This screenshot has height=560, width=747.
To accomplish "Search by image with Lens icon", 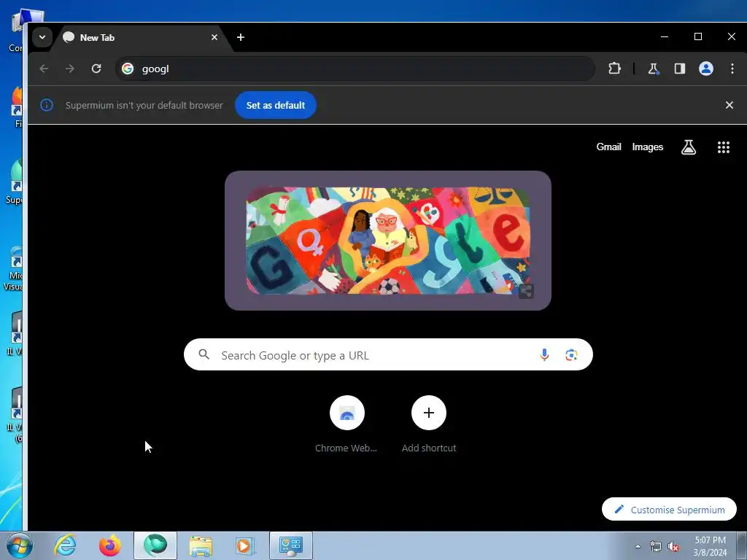I will [x=571, y=355].
